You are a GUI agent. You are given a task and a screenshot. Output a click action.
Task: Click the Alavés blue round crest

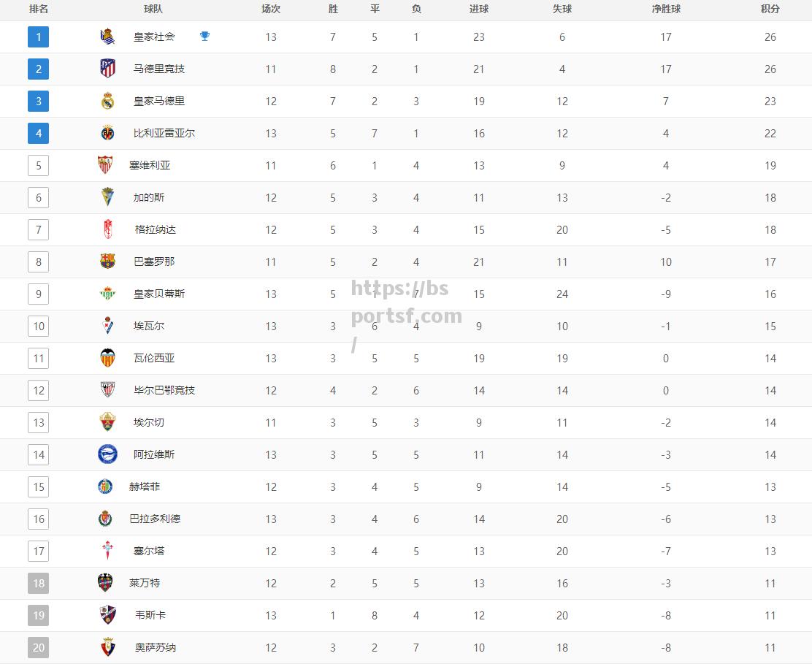click(x=107, y=454)
